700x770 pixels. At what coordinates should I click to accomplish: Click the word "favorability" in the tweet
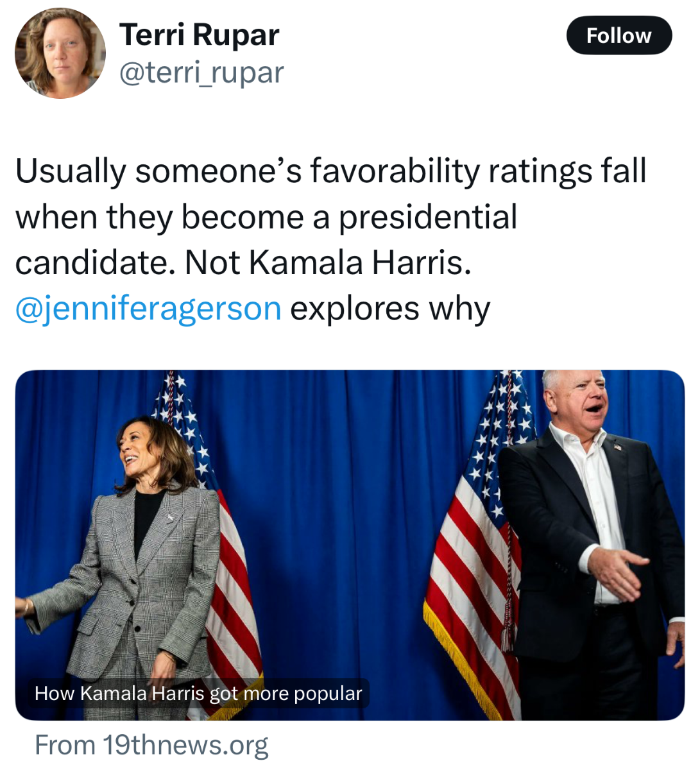pos(395,171)
